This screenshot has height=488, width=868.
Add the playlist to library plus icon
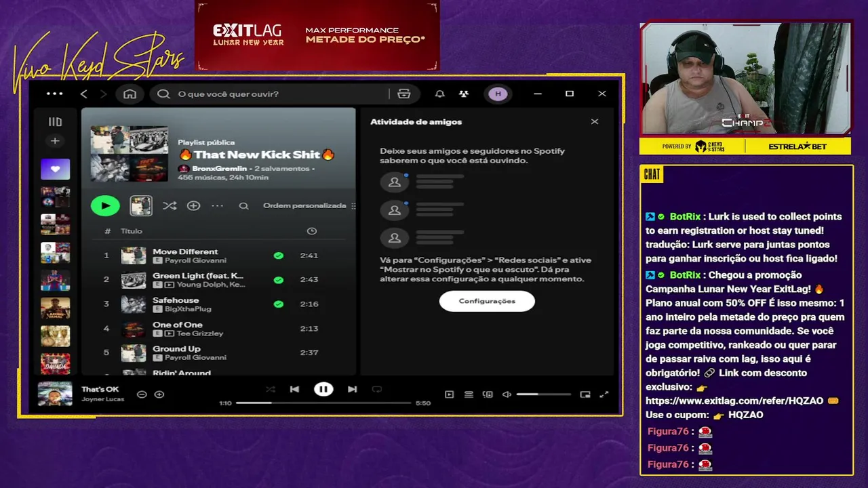[193, 205]
